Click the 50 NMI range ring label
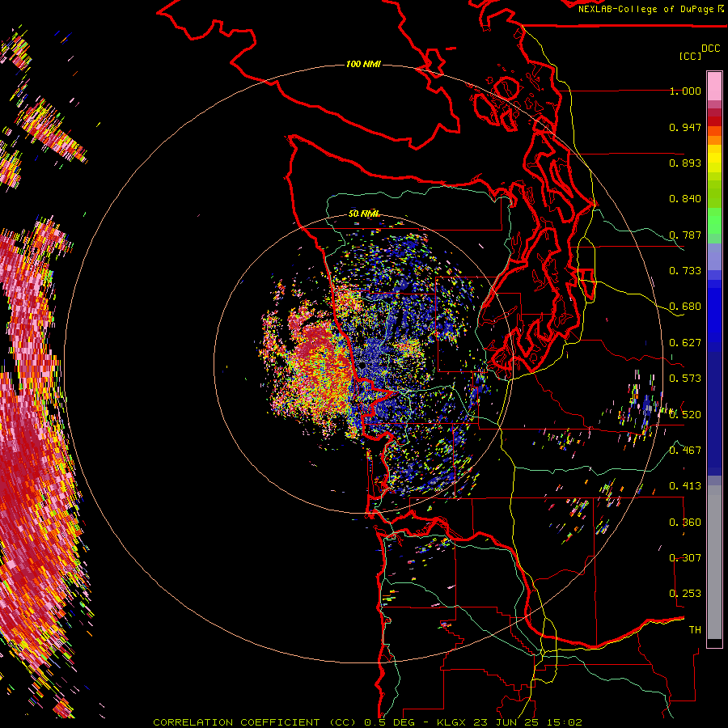728x728 pixels. pos(363,214)
